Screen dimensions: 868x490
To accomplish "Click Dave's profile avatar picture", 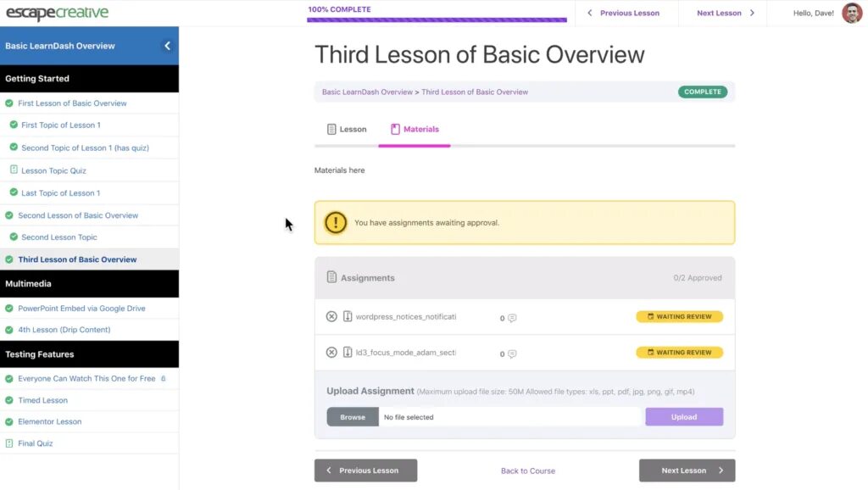I will 851,13.
